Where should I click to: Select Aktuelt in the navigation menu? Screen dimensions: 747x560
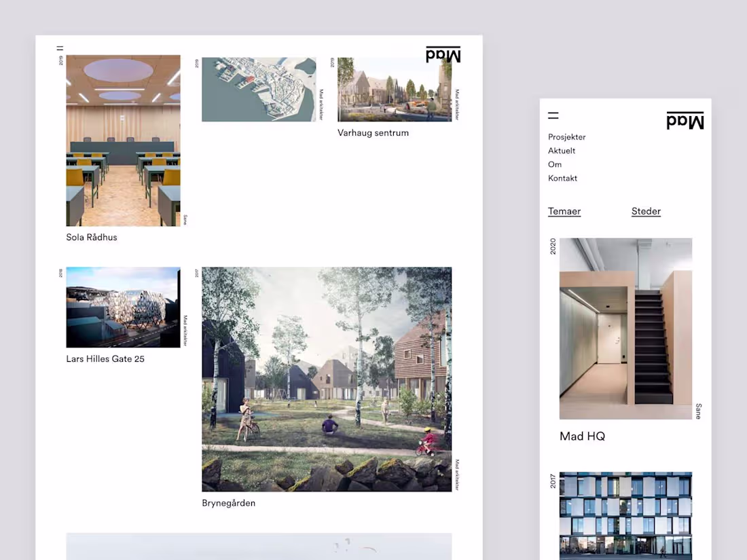coord(562,150)
